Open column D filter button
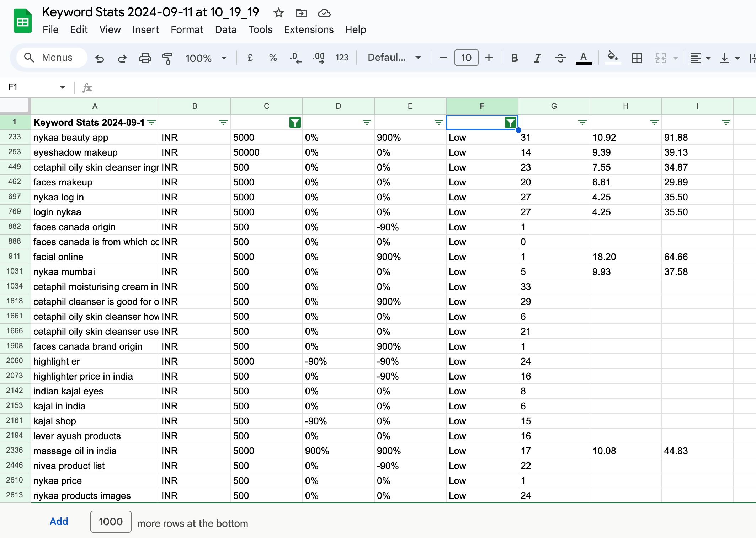The width and height of the screenshot is (756, 538). pyautogui.click(x=367, y=123)
